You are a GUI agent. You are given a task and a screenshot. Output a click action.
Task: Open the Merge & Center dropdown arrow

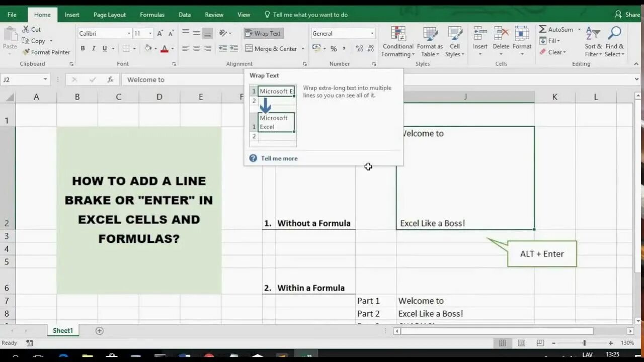tap(303, 49)
